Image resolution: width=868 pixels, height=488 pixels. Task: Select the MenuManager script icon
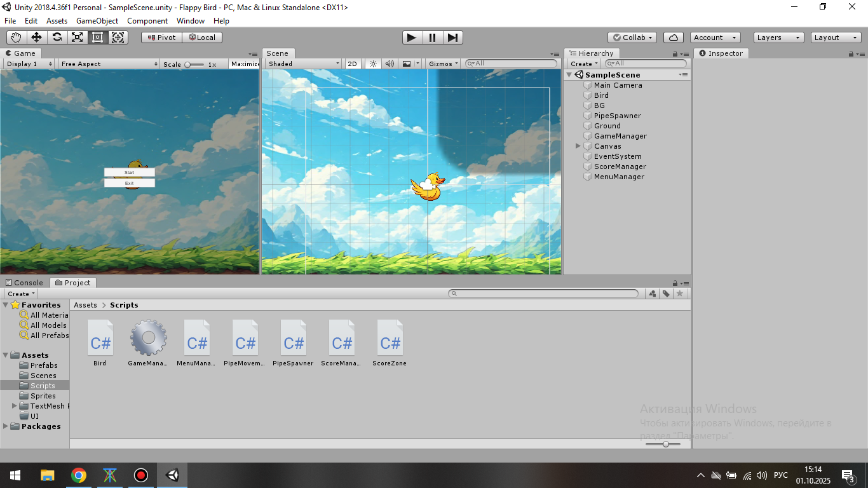(x=197, y=337)
